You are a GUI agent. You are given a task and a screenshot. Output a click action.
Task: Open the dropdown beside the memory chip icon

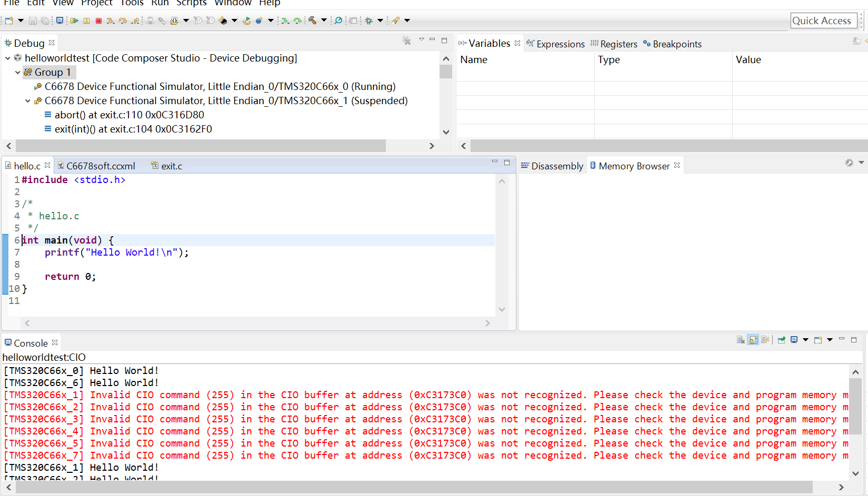(234, 21)
